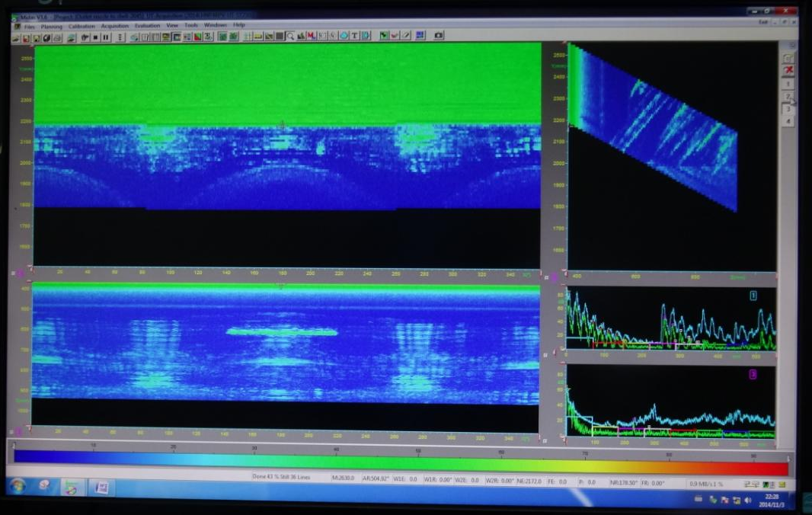Click the histogram chart toolbar icon

click(x=302, y=36)
